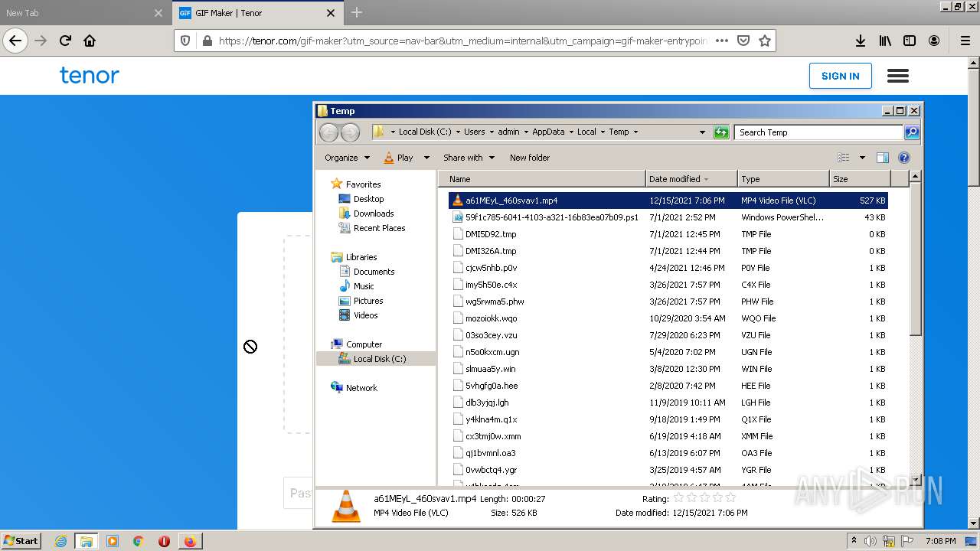Open Chrome from taskbar
The image size is (980, 551).
point(138,541)
